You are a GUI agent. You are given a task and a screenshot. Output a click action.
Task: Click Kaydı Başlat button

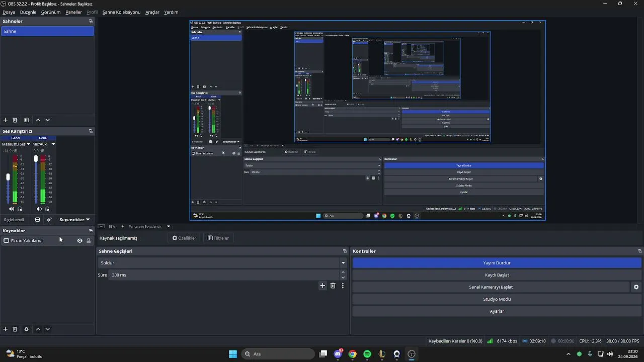[x=497, y=275]
